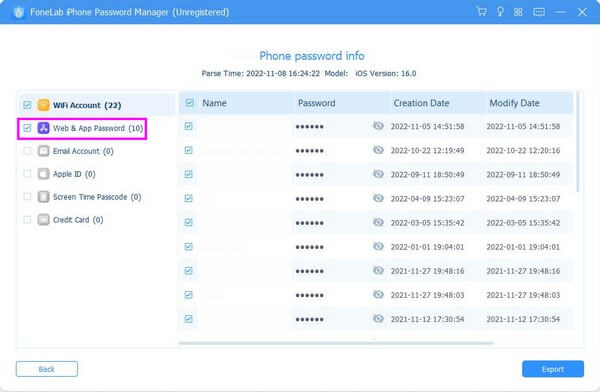Reveal password for 2022-11-05 14:51:58 entry

[378, 126]
